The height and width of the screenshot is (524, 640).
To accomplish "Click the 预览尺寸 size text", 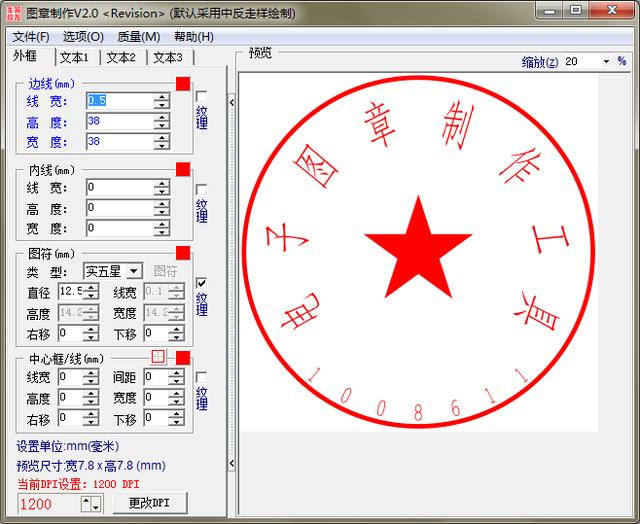I will click(91, 466).
